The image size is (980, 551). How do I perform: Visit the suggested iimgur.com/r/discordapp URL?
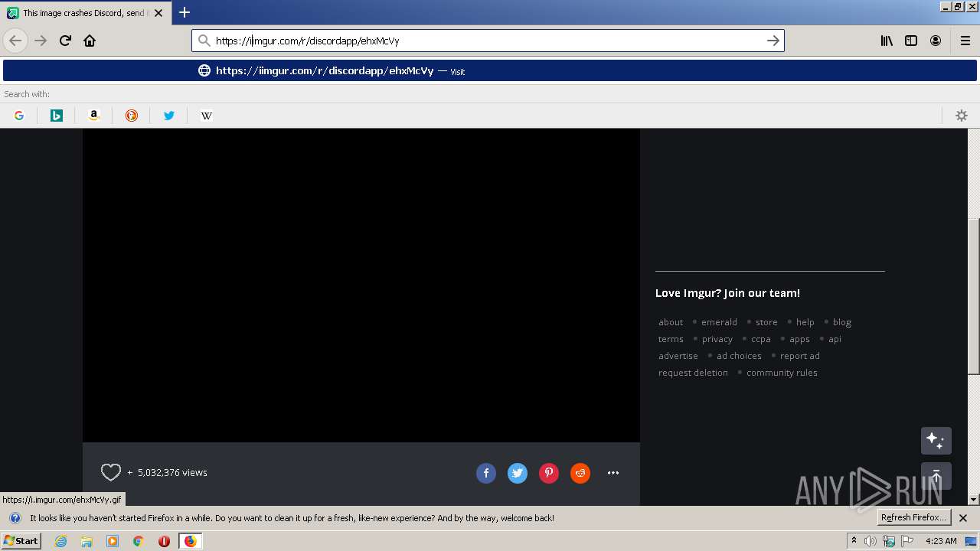point(490,70)
